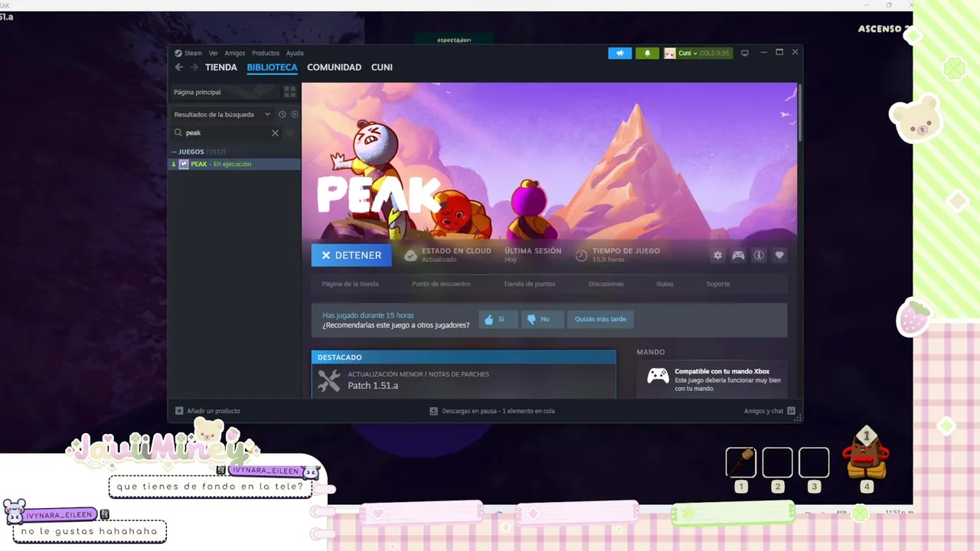Open the CUNI profile tab
980x551 pixels.
pos(382,67)
